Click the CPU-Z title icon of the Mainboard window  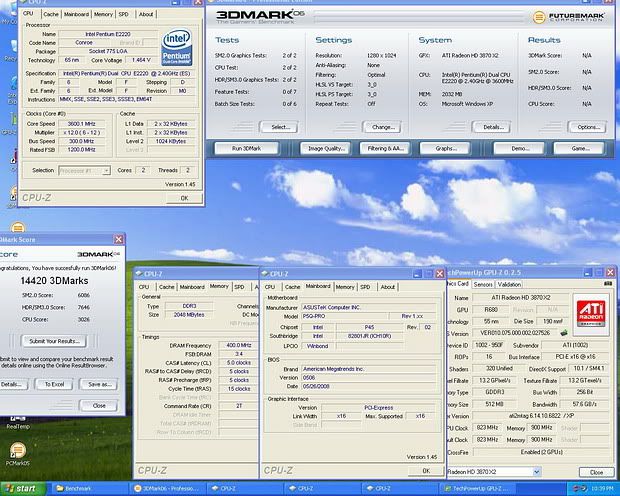(x=265, y=274)
